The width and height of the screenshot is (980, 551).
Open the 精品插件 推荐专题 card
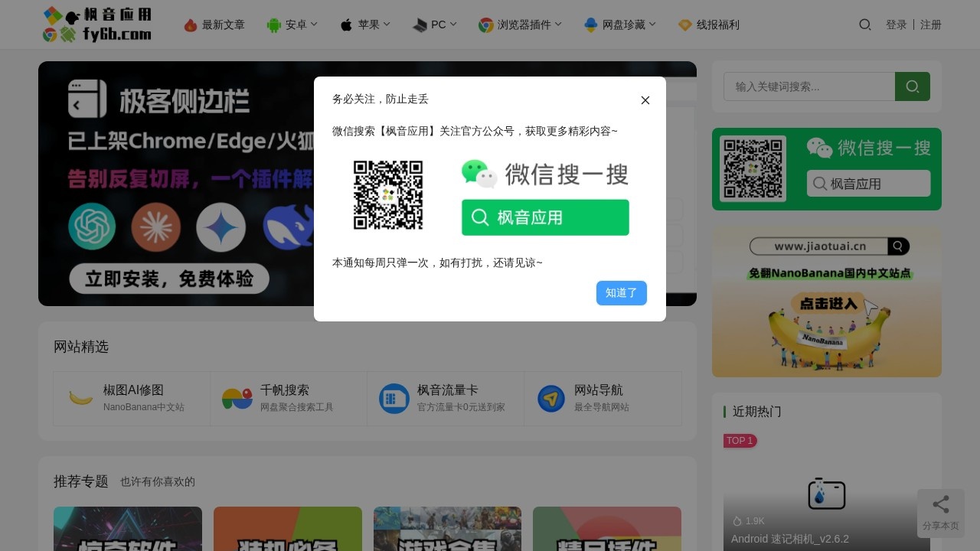607,529
